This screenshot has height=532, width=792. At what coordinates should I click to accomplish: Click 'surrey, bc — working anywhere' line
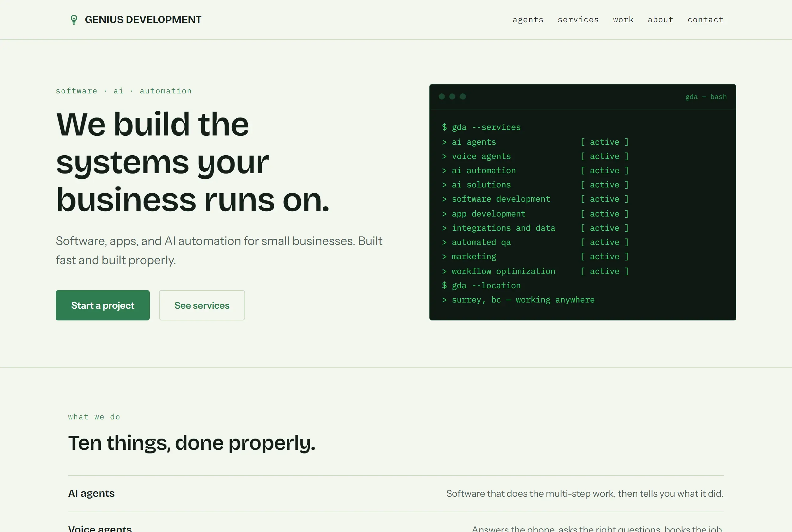point(518,300)
